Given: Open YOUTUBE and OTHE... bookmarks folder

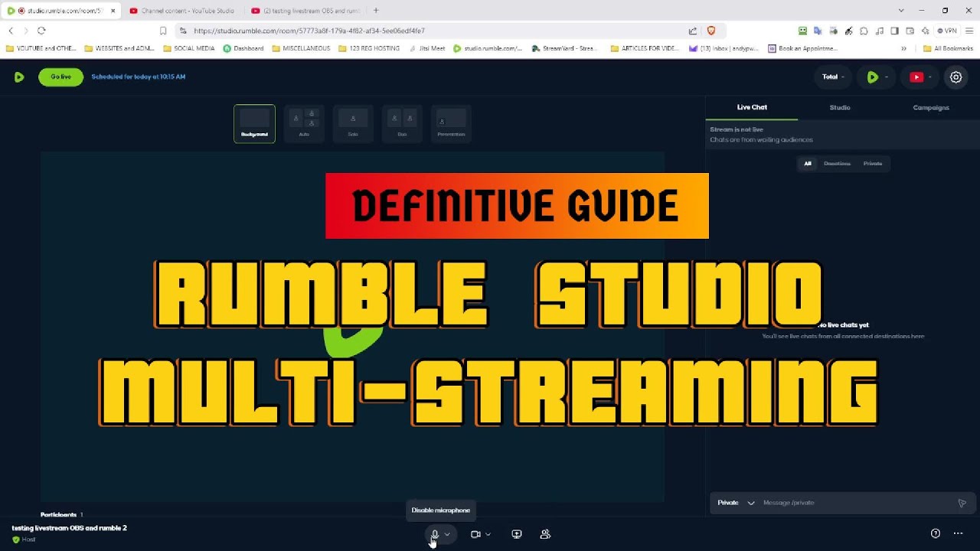Looking at the screenshot, I should point(41,48).
